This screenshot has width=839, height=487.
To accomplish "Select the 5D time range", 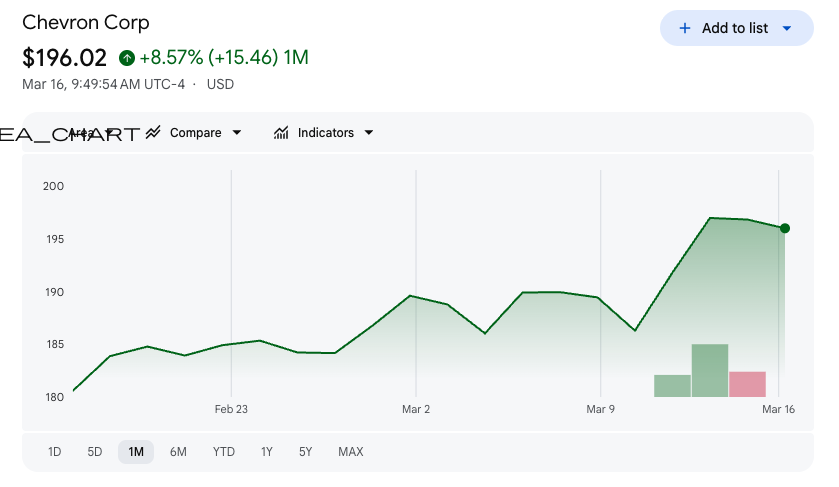I will tap(95, 452).
